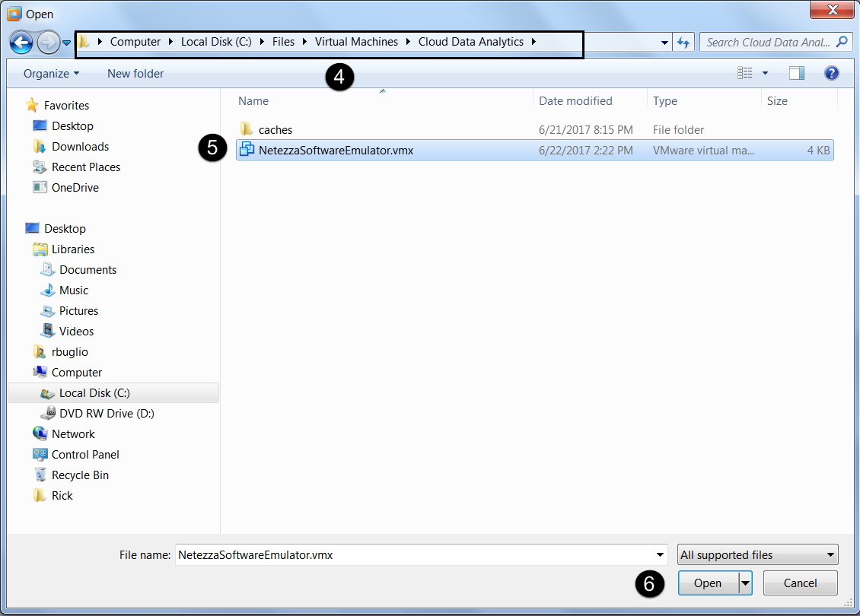860x616 pixels.
Task: Close the Open dialog
Action: (x=832, y=9)
